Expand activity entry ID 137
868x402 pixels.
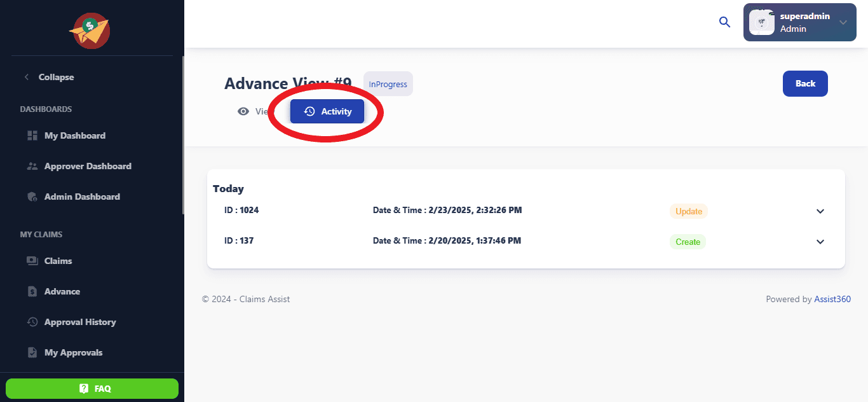[x=820, y=242]
